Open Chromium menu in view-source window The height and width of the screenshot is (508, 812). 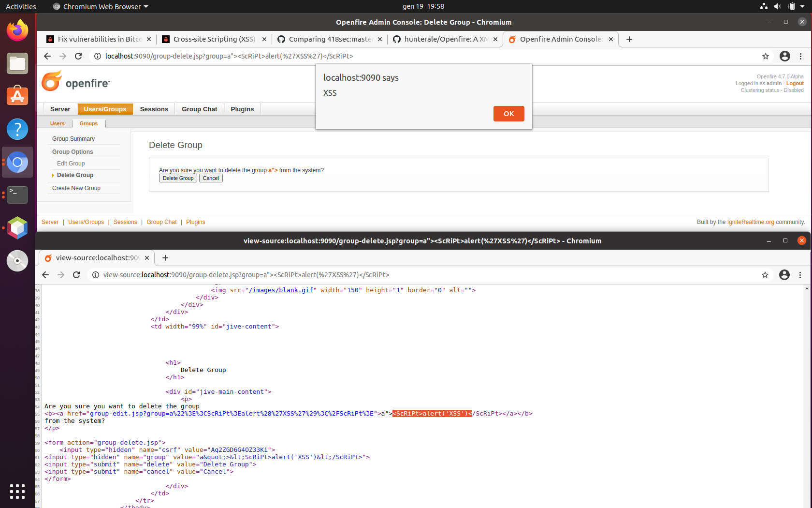(x=800, y=275)
